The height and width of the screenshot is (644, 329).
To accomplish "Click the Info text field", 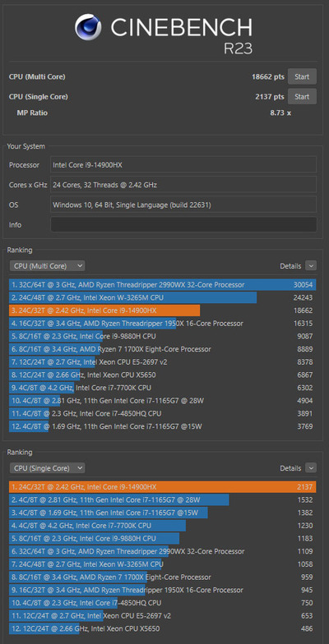I will click(x=183, y=225).
